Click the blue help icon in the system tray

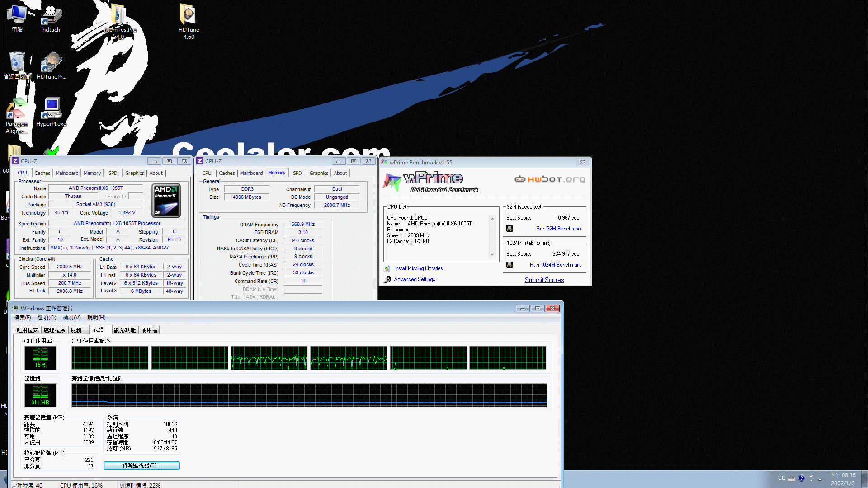(x=802, y=478)
